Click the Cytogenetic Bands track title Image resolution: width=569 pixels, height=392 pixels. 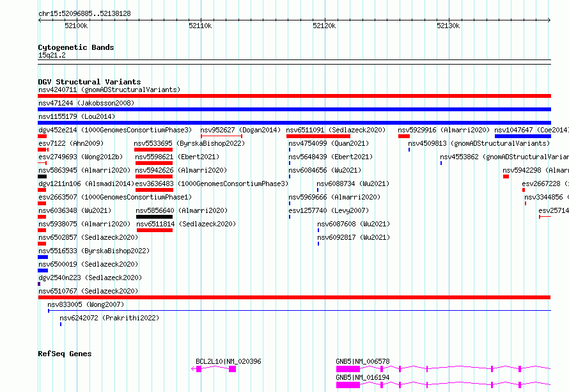pos(76,47)
